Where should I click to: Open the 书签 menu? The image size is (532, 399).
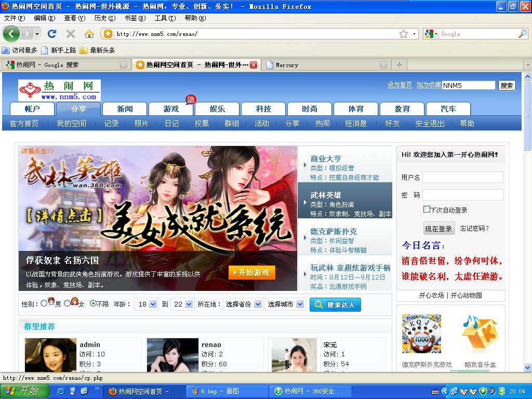[x=135, y=18]
